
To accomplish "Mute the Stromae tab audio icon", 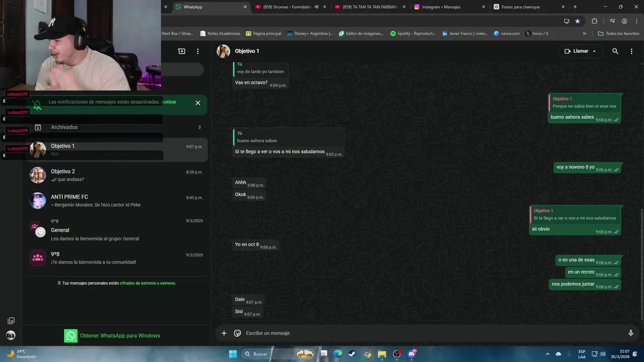I will click(x=316, y=7).
